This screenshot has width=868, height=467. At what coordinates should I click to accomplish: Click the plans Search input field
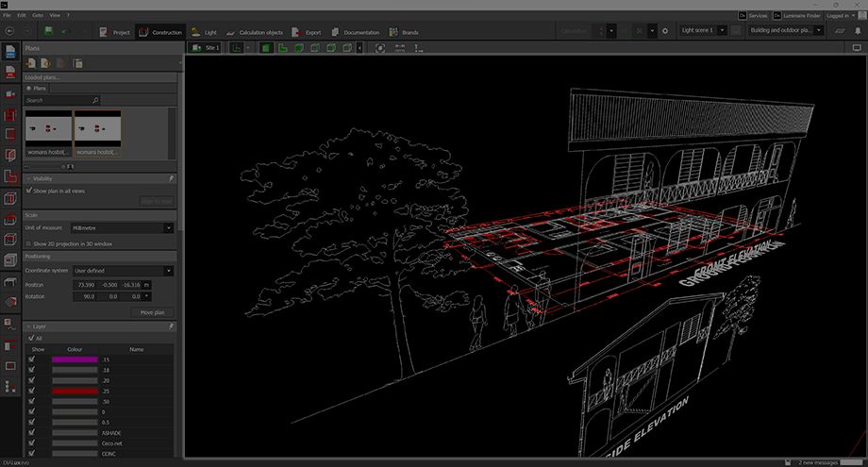click(x=57, y=99)
